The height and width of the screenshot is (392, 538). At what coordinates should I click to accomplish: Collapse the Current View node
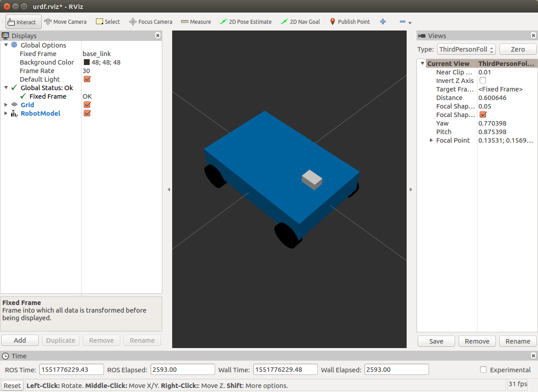[422, 63]
